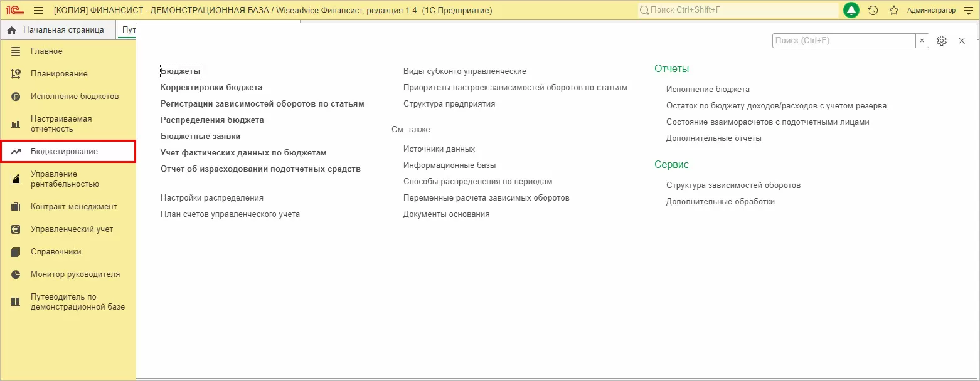Screen dimensions: 980x381
Task: Open Отчет об израсходовании подотчетных средств
Action: [260, 169]
